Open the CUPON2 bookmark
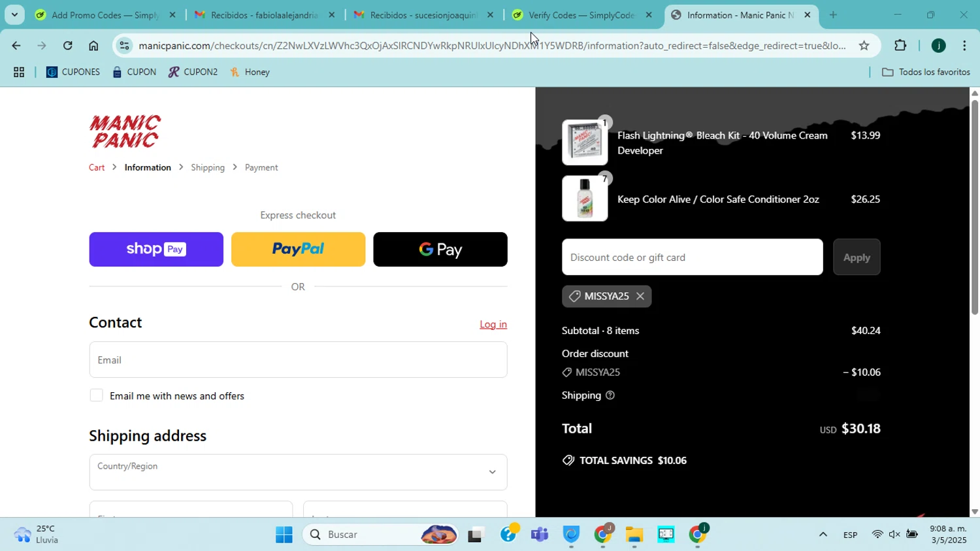 pyautogui.click(x=193, y=72)
